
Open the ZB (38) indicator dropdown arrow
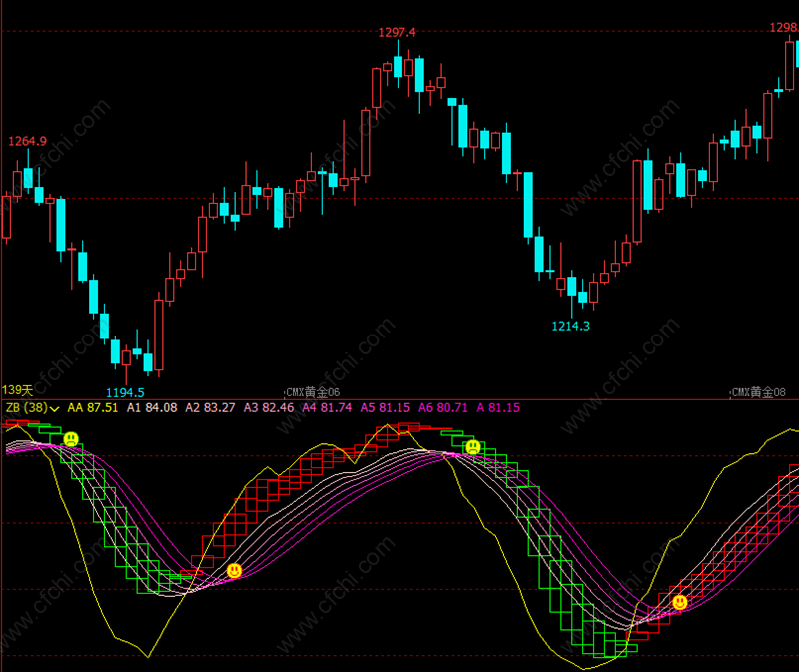point(55,408)
